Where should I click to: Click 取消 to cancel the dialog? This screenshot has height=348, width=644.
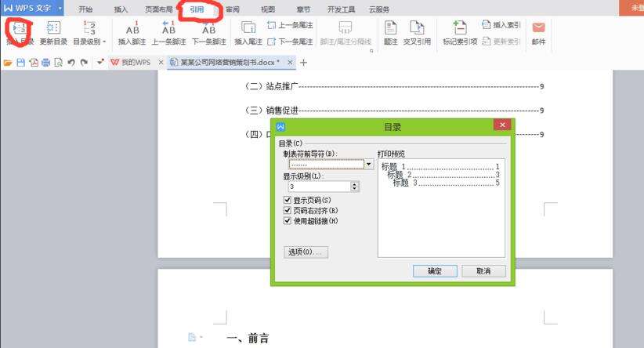[483, 271]
